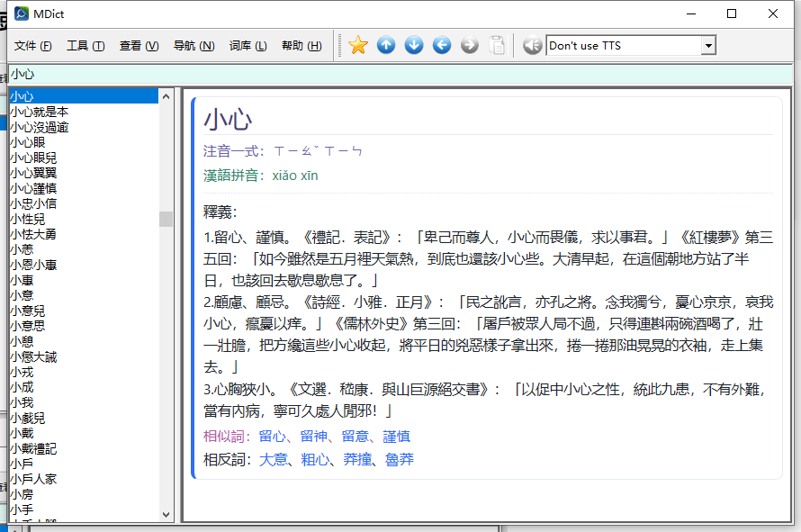Screen dimensions: 801x532
Task: Open the 文件 (F) menu
Action: (x=33, y=46)
